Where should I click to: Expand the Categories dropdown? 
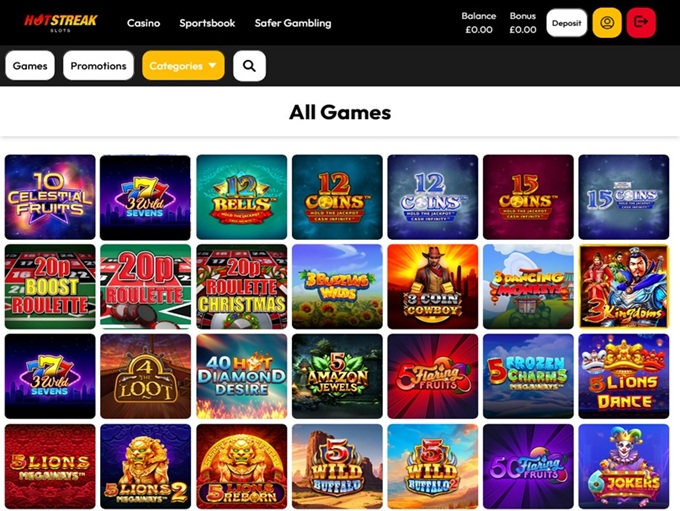[x=183, y=66]
